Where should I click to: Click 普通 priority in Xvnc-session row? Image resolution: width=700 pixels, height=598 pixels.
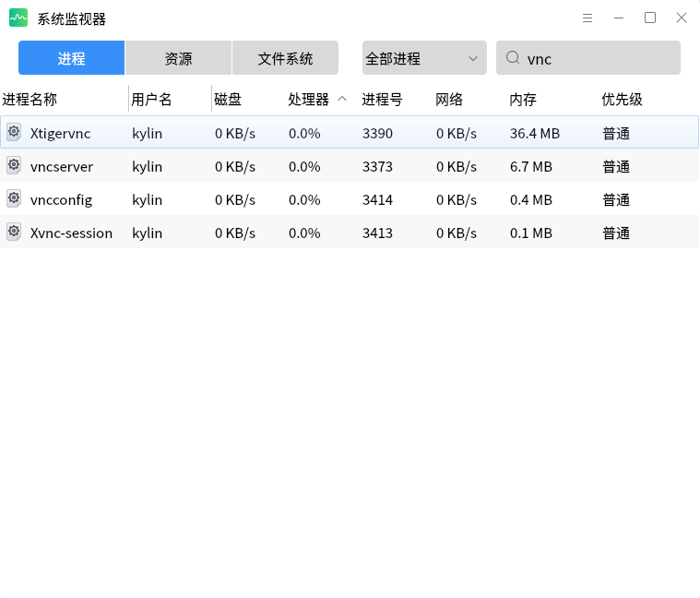616,233
